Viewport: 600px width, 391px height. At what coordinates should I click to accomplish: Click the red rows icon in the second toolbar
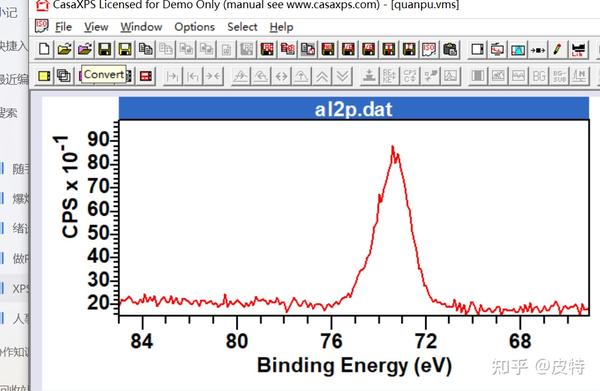(146, 76)
